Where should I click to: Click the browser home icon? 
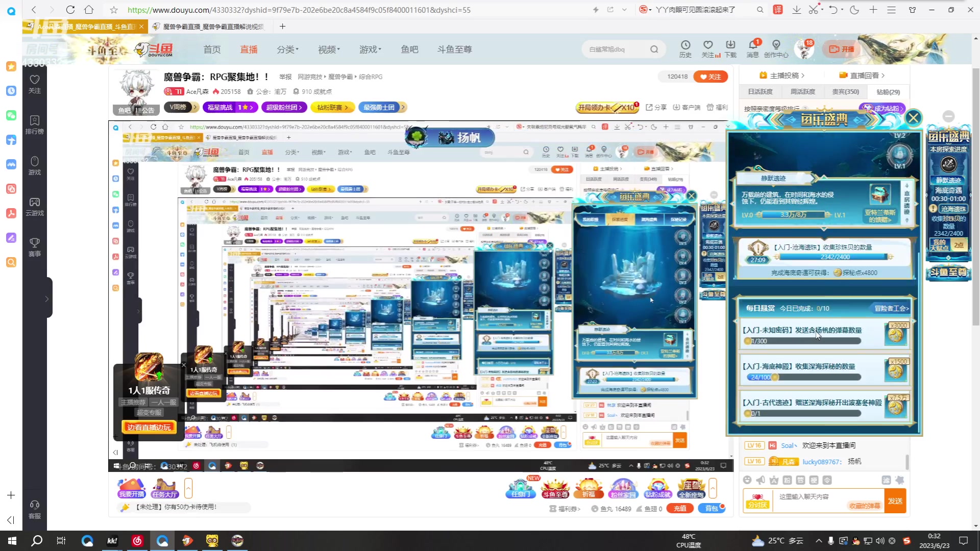pos(89,10)
